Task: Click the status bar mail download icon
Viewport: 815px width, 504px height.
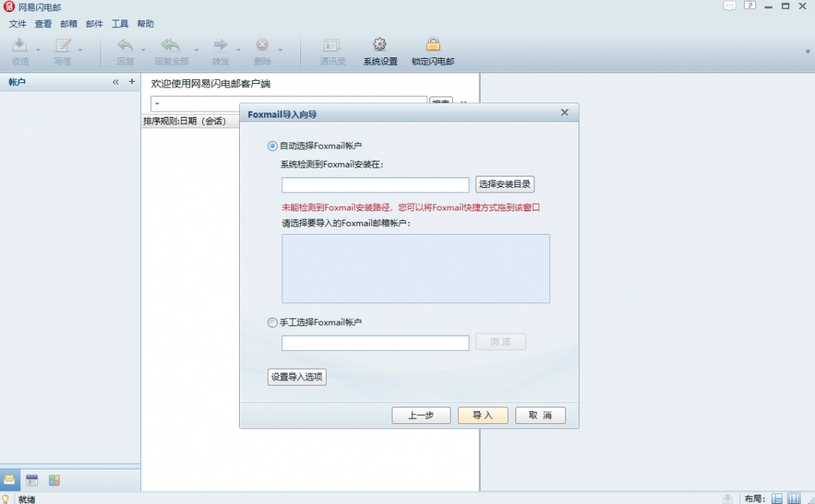Action: tap(727, 499)
